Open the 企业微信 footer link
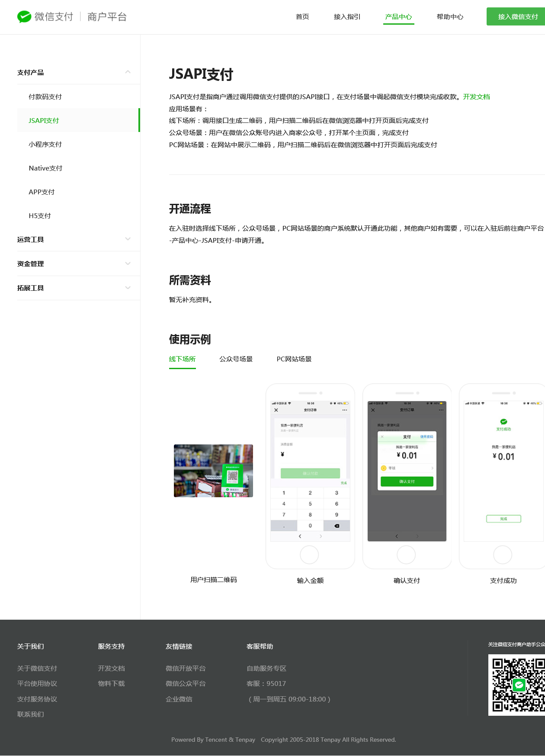545x756 pixels. 179,699
